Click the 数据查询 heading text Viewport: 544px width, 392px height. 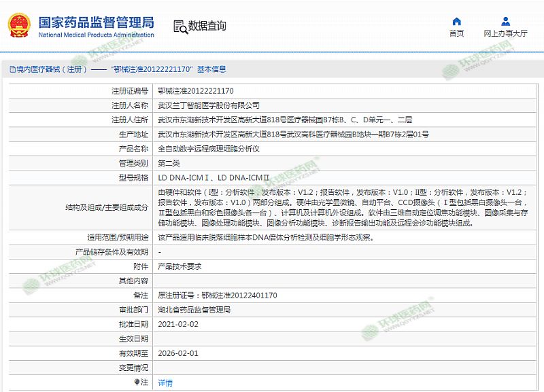tap(207, 26)
